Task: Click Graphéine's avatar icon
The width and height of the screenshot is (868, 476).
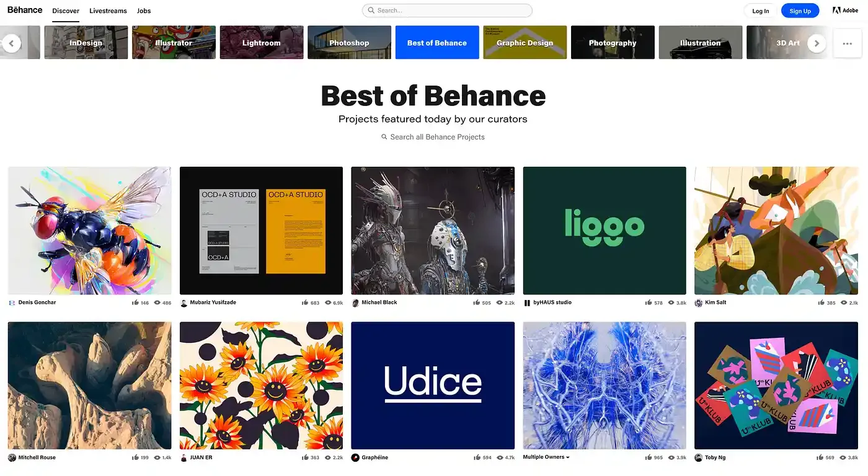Action: (355, 458)
